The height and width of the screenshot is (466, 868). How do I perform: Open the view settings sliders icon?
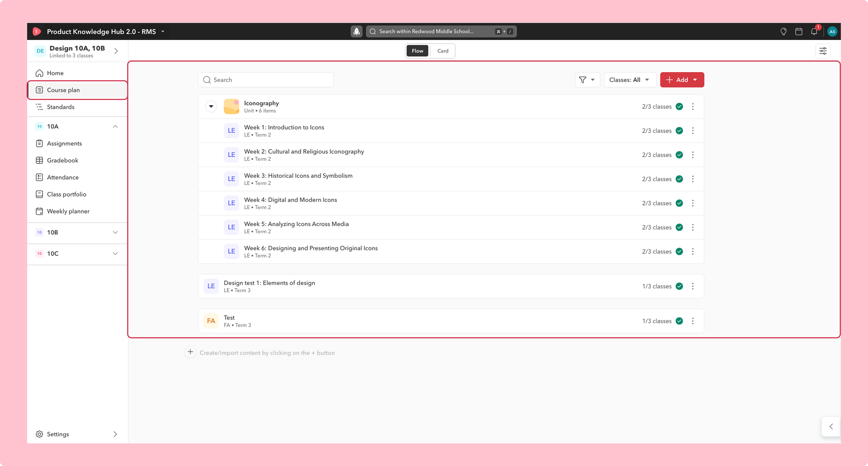pyautogui.click(x=823, y=51)
